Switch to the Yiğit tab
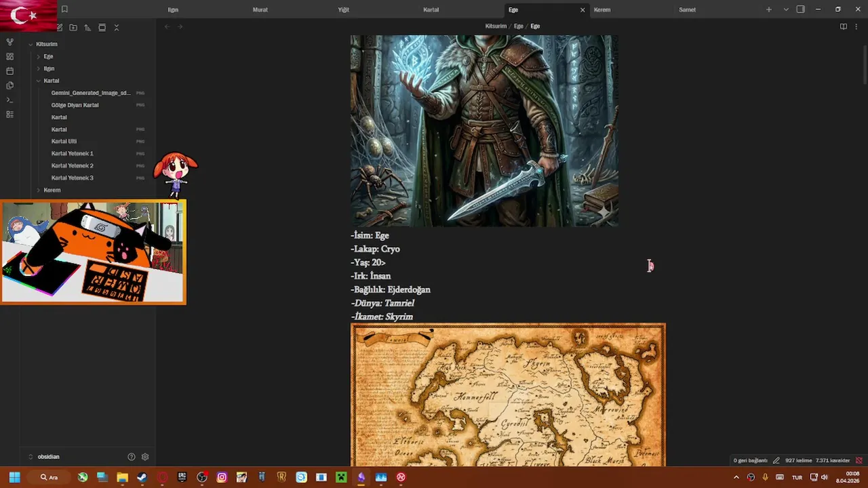The height and width of the screenshot is (488, 868). click(x=344, y=9)
